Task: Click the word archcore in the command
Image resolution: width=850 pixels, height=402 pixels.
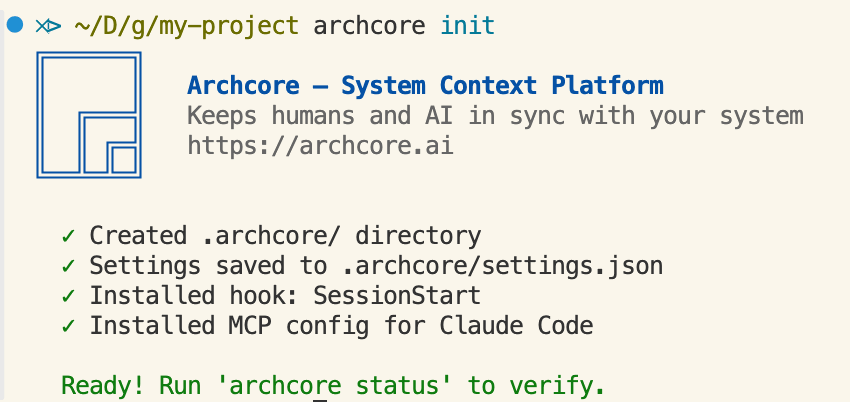Action: point(369,26)
